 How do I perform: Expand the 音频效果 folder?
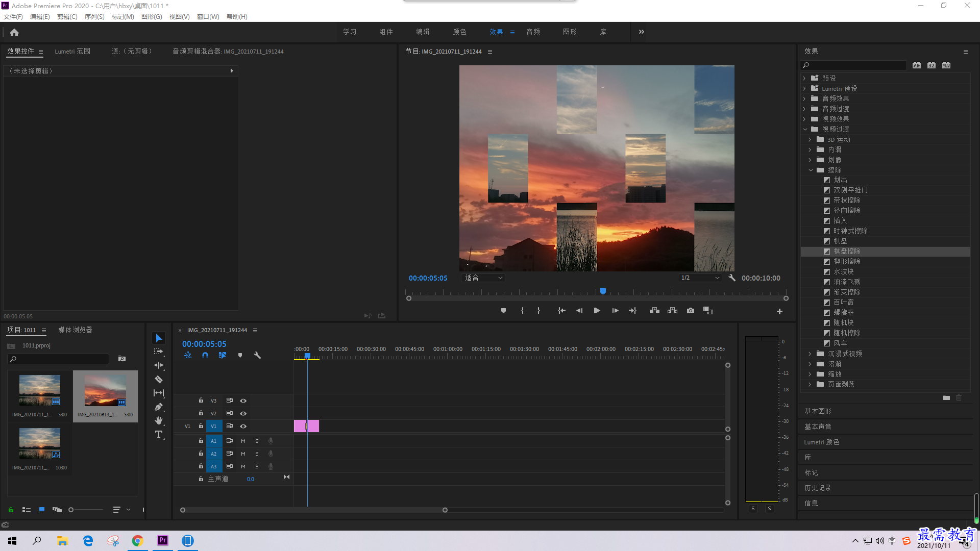click(804, 98)
